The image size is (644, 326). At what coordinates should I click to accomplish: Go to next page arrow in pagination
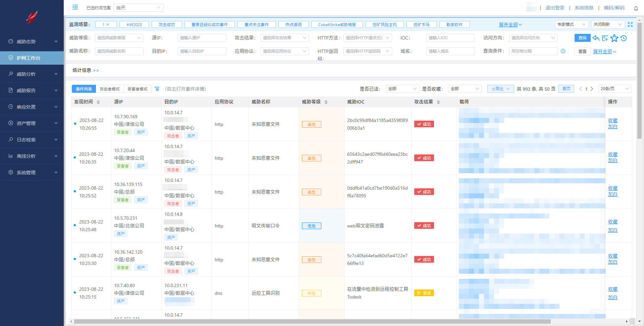pos(592,89)
